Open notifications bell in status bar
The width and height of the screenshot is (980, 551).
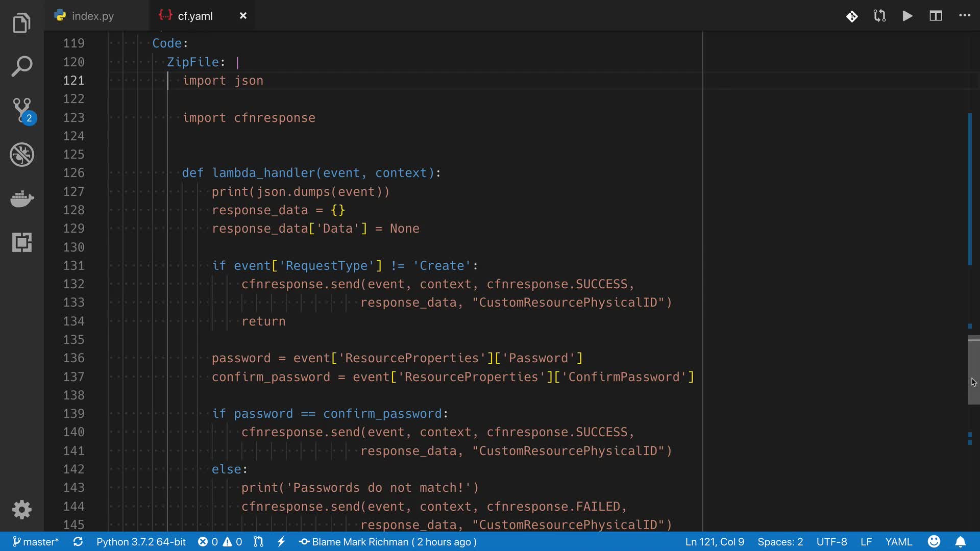pos(960,542)
